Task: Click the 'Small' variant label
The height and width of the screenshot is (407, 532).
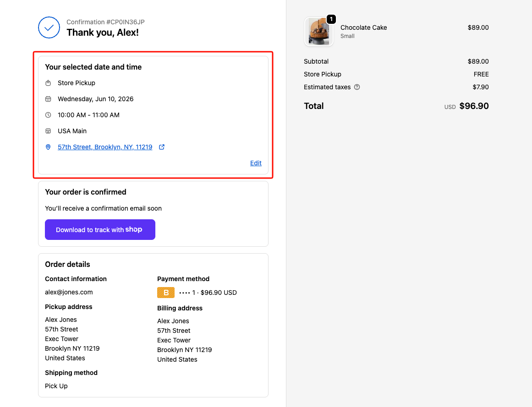Action: (x=347, y=36)
